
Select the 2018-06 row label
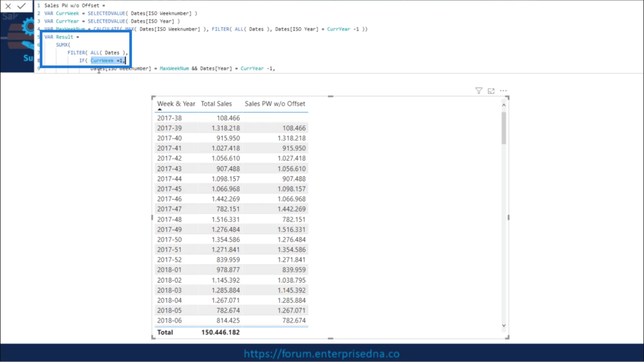[169, 320]
